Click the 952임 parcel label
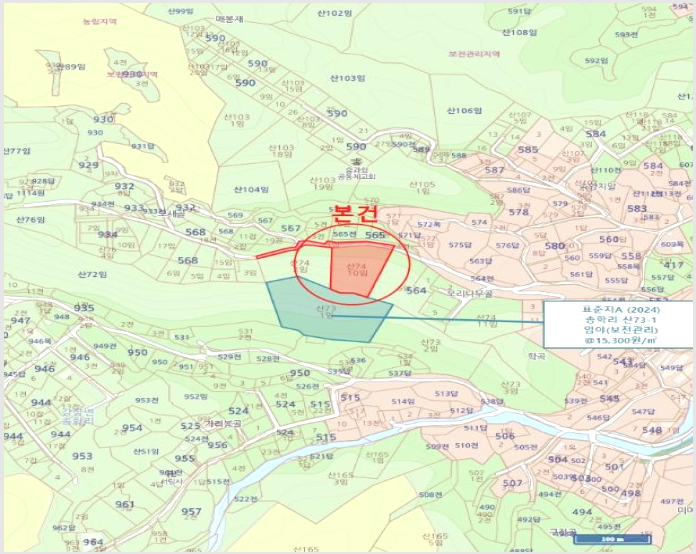This screenshot has height=554, width=696. (x=196, y=396)
